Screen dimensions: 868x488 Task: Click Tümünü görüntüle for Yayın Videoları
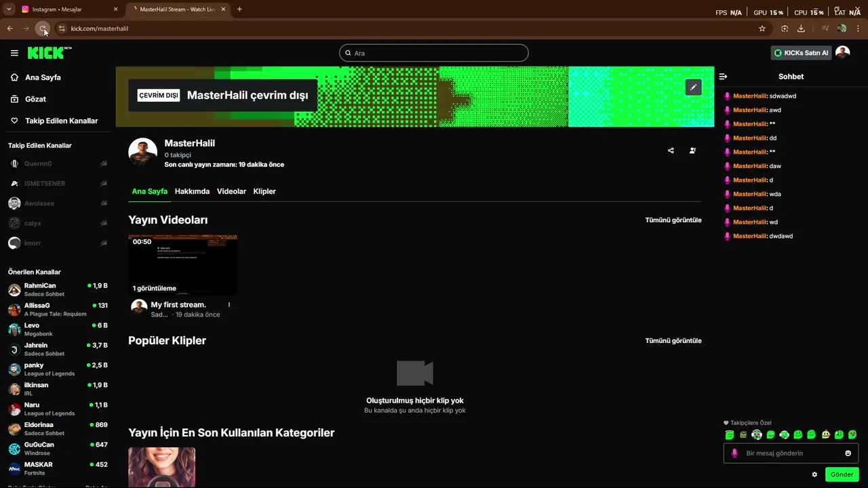click(x=673, y=220)
